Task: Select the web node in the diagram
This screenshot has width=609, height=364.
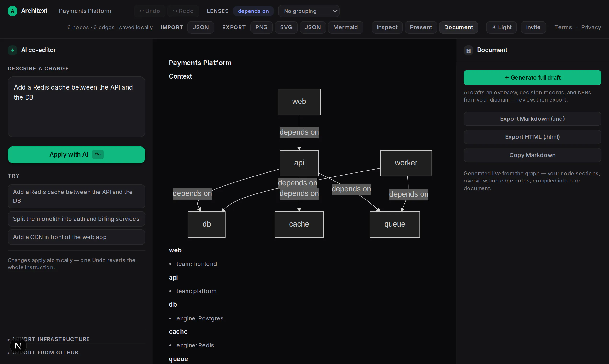Action: (299, 102)
